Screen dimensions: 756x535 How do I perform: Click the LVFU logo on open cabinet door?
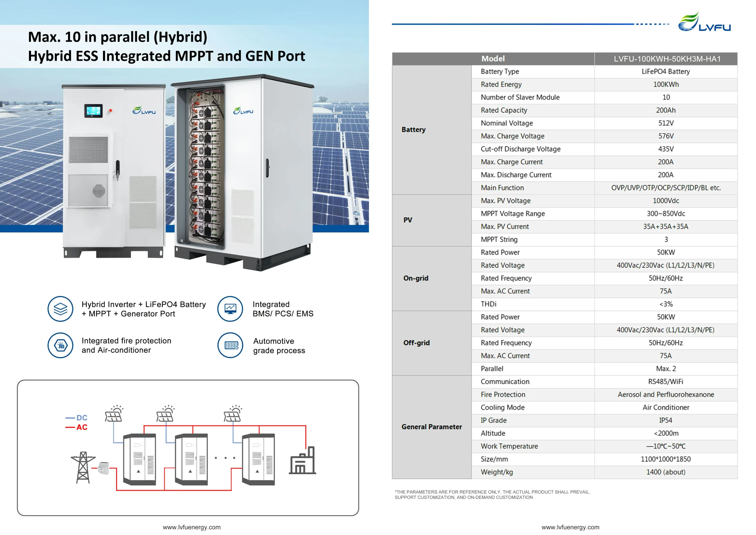(243, 111)
